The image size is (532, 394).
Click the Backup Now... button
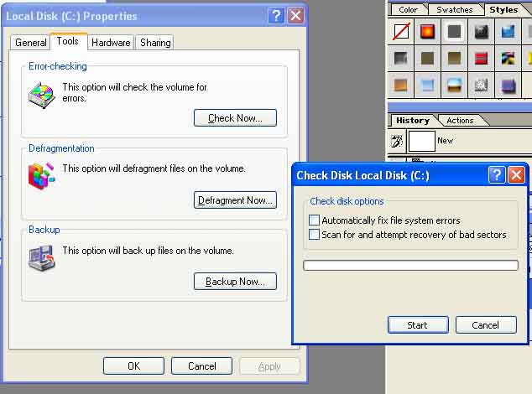tap(235, 282)
